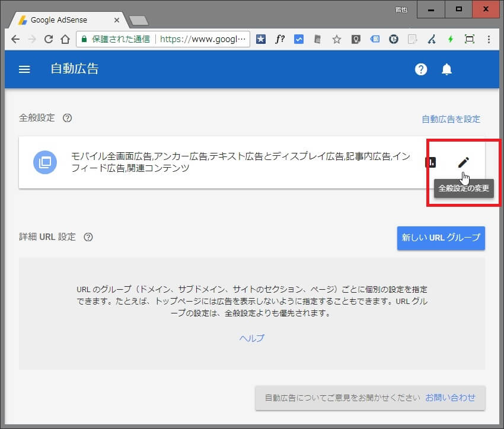Open the Chrome three-dot menu
This screenshot has width=504, height=429.
pyautogui.click(x=489, y=40)
